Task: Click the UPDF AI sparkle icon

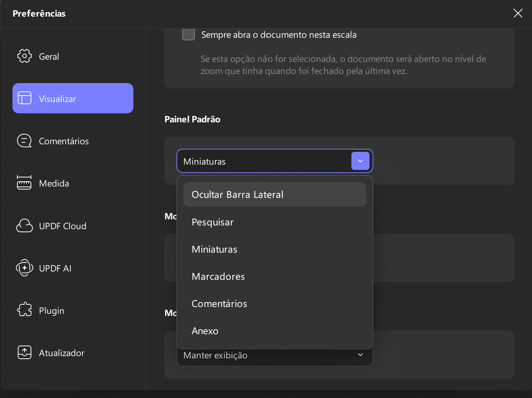Action: point(25,268)
